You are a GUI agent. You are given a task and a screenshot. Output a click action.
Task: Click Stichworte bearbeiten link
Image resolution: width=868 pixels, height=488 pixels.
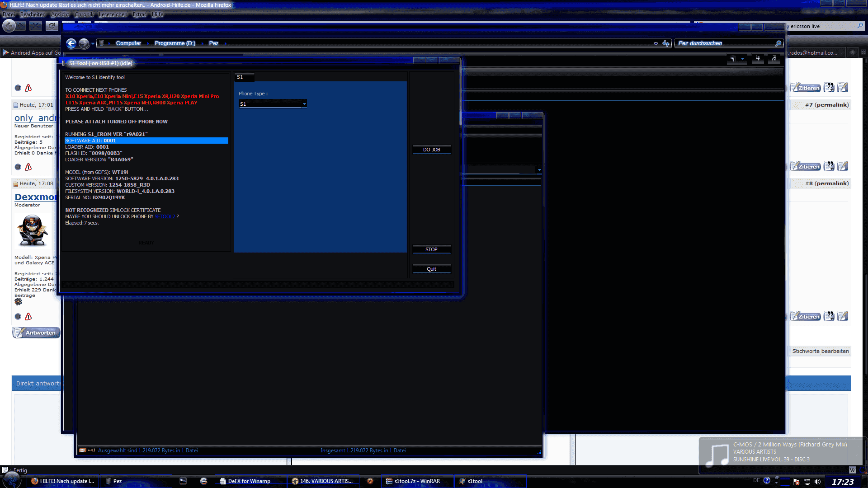(820, 351)
